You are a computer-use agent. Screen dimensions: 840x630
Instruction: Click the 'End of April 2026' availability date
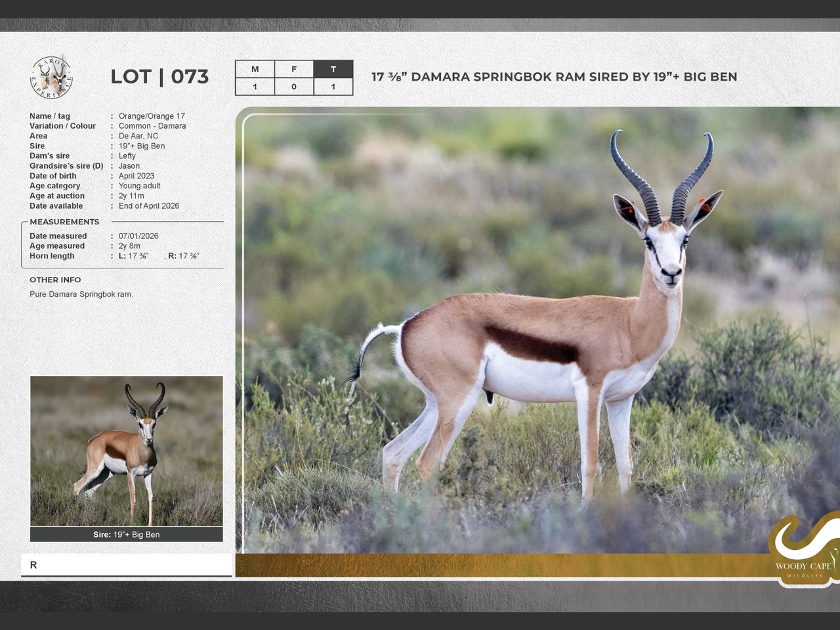pyautogui.click(x=149, y=206)
